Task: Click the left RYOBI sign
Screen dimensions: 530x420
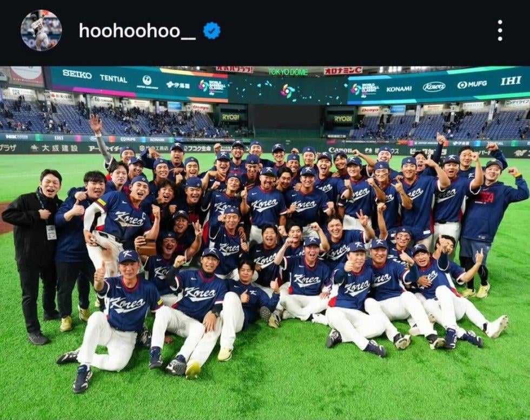Action: [230, 117]
